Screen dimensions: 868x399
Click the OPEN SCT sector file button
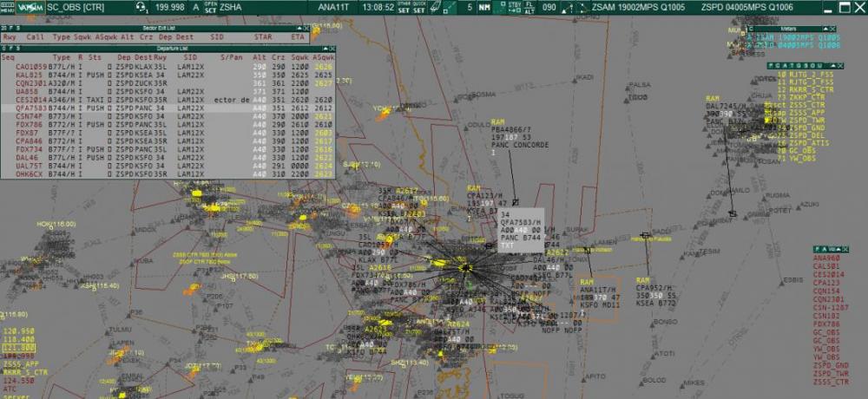click(x=210, y=7)
